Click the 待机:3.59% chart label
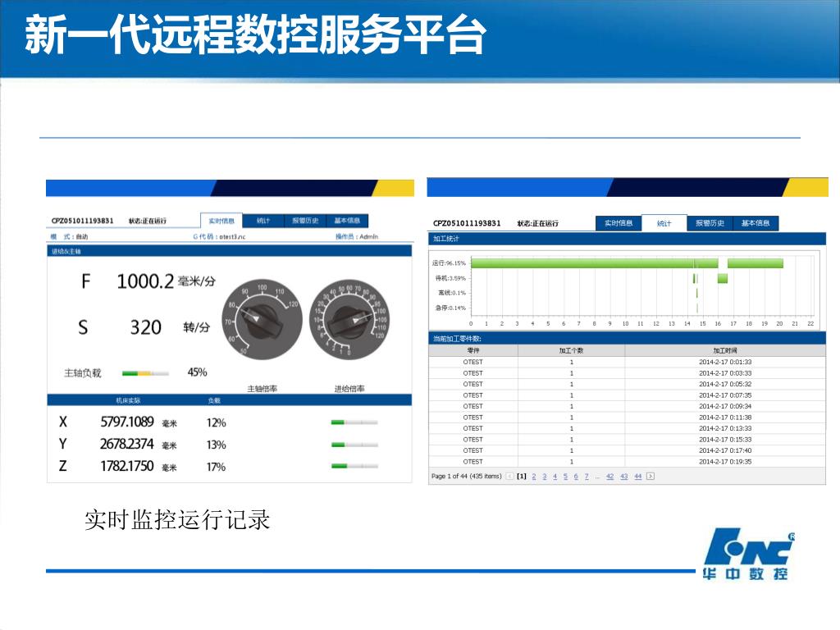Screen dimensions: 840x630 (450, 278)
